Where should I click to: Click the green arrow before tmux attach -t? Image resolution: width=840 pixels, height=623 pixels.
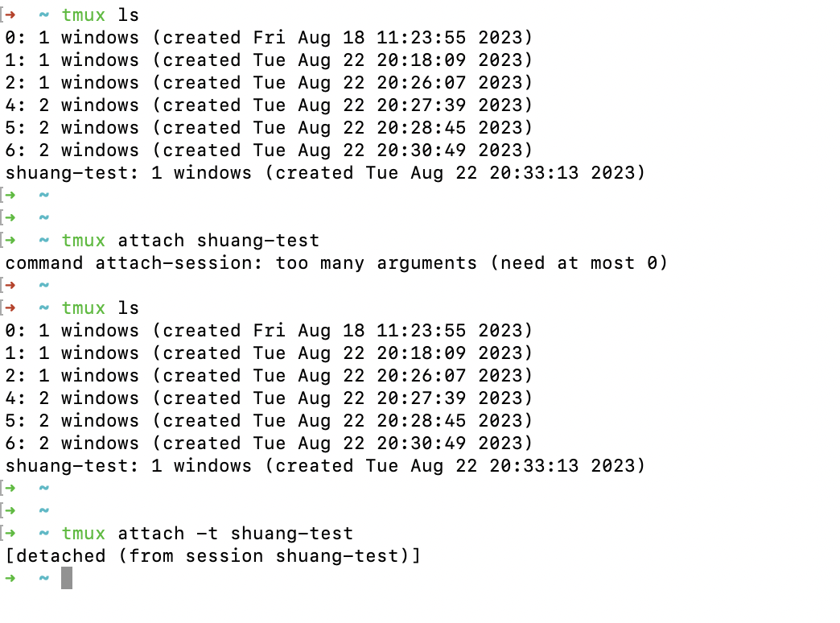(10, 533)
